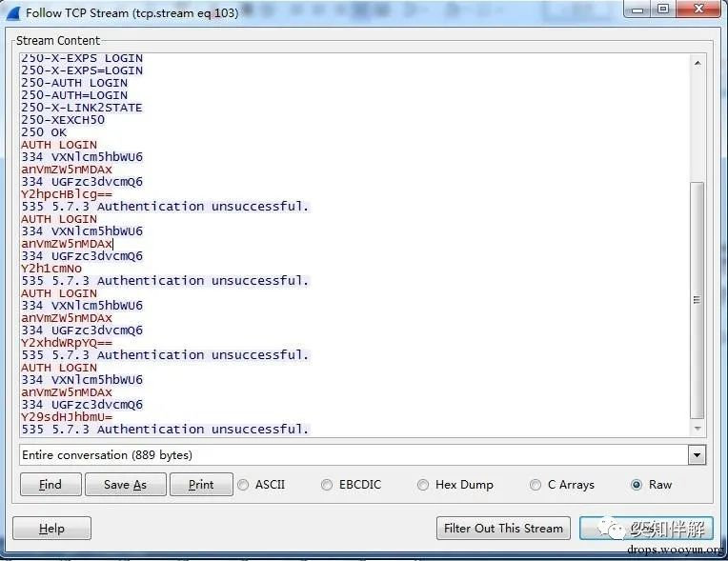Click the "250 OK" response line
This screenshot has width=728, height=561.
(x=44, y=132)
